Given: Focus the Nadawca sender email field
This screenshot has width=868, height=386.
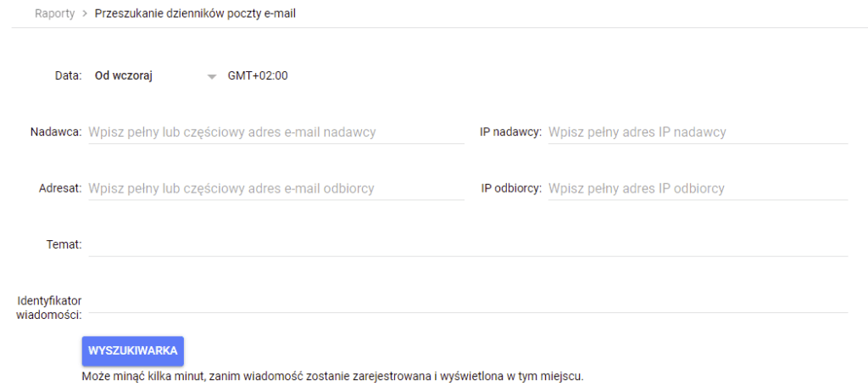Looking at the screenshot, I should (275, 132).
